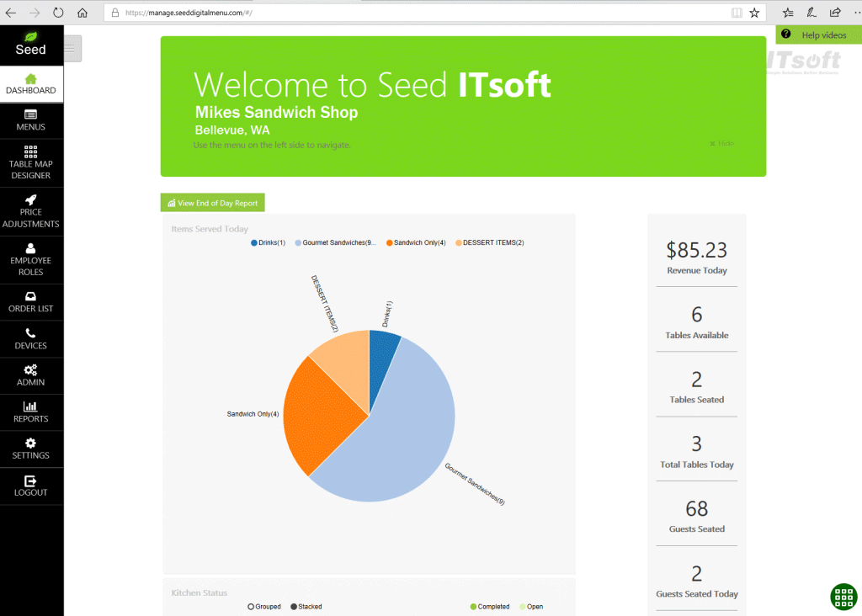Toggle the Sandwich Only(4) legend series

(x=390, y=243)
